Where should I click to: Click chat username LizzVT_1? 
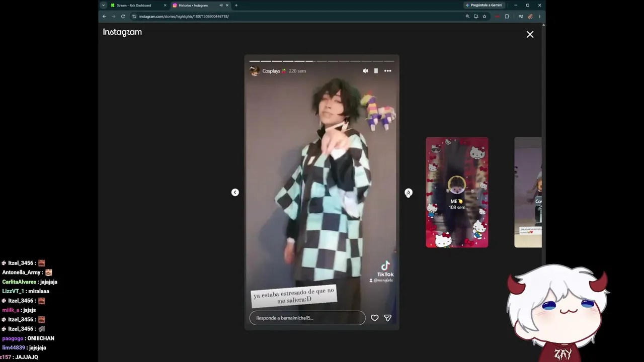(13, 292)
